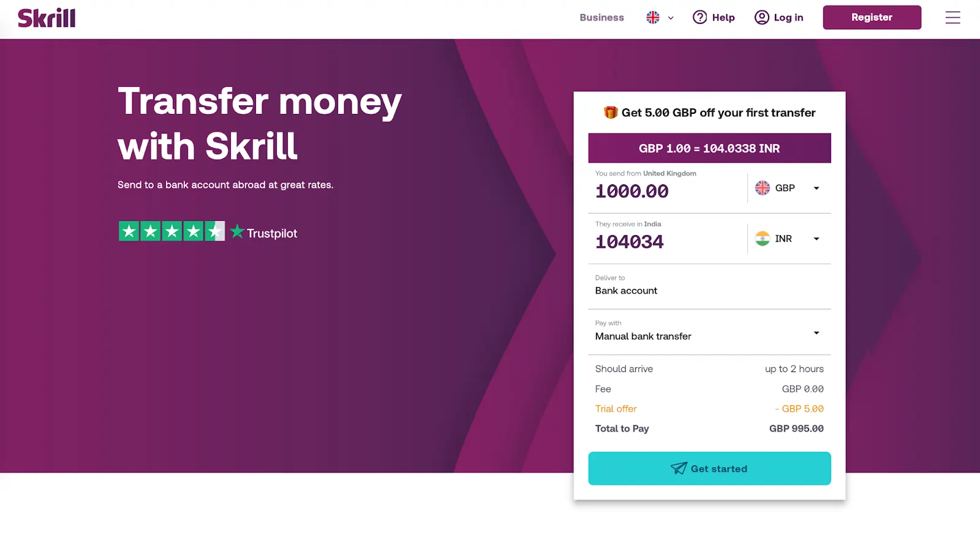Click the India flag icon
Screen dimensions: 980x554
762,239
